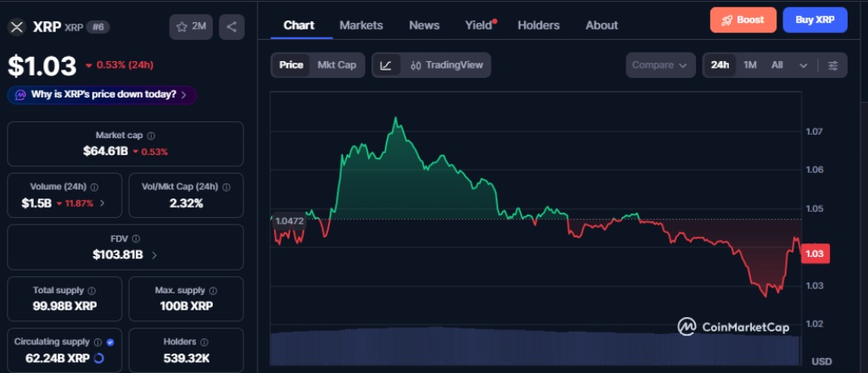Expand the FDV details arrow
Screen dimensions: 868x373
tap(154, 255)
